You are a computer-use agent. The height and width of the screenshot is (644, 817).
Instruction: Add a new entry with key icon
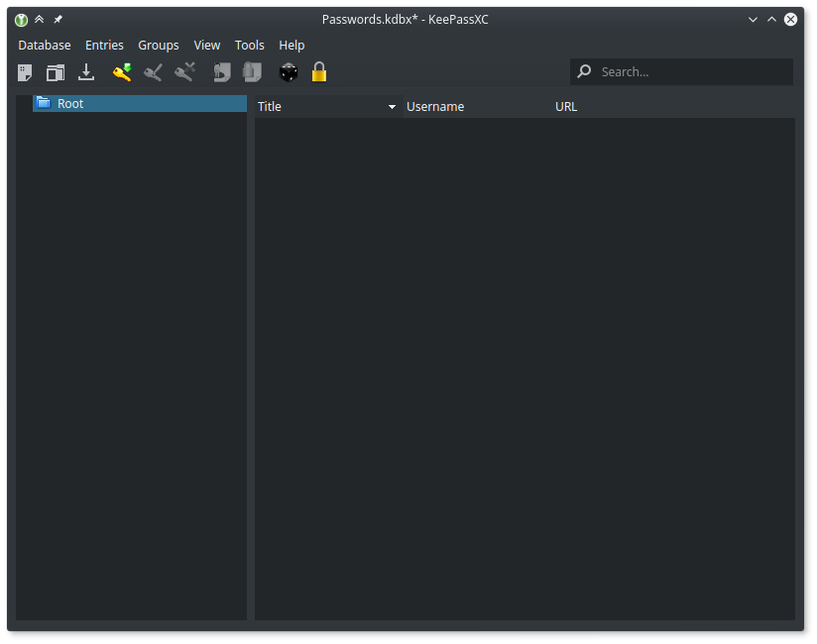point(122,72)
